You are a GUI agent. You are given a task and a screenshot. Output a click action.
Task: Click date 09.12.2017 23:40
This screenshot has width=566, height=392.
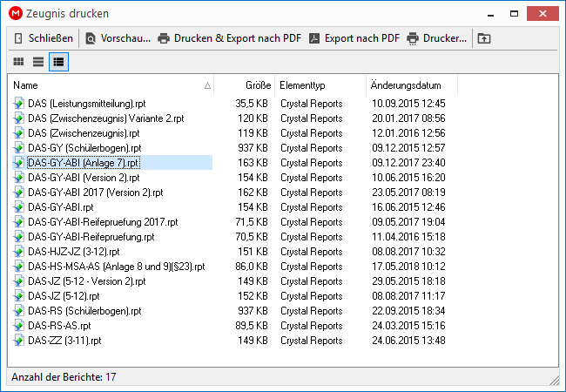tap(408, 163)
